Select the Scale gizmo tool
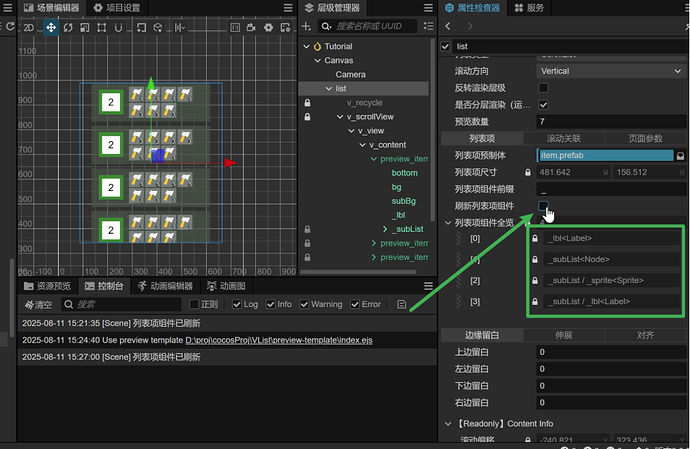 84,28
